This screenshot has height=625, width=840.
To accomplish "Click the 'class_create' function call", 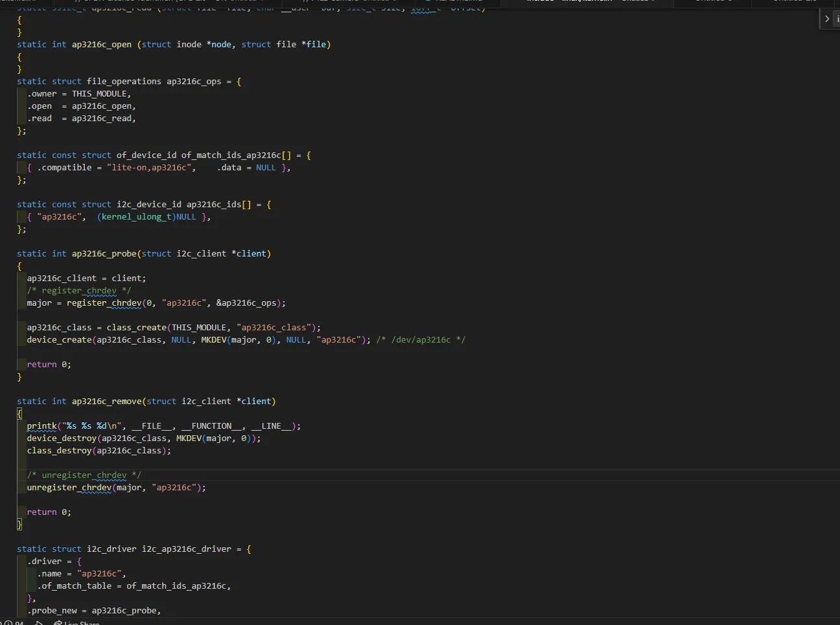I will pyautogui.click(x=136, y=328).
